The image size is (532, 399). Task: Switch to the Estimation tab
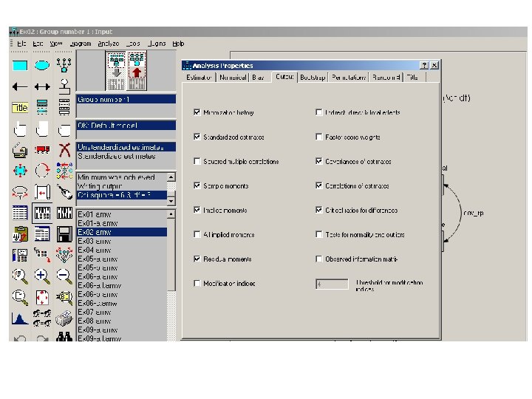199,78
